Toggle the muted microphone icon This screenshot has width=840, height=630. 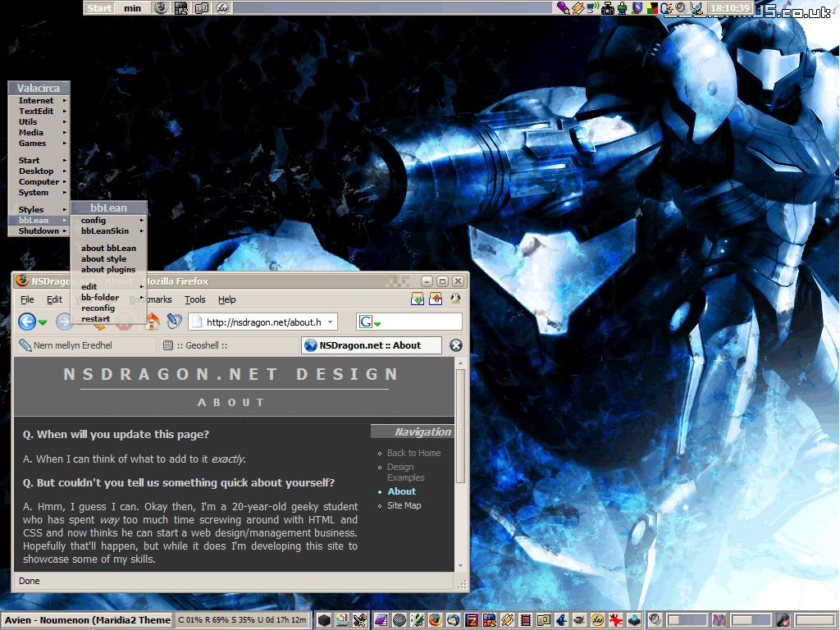pos(783,620)
